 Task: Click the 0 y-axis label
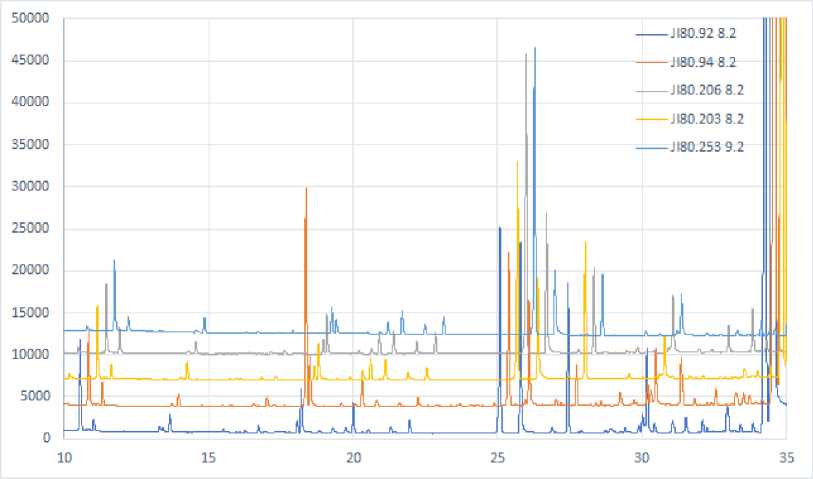click(46, 438)
